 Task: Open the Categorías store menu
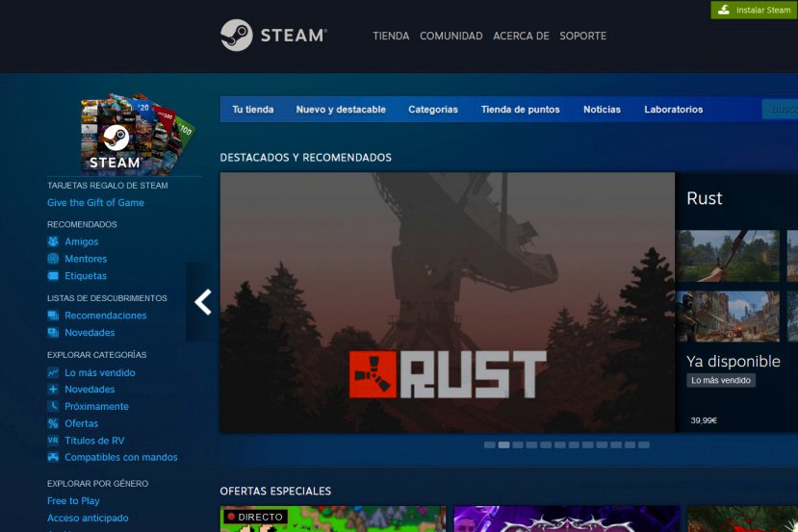click(x=433, y=110)
